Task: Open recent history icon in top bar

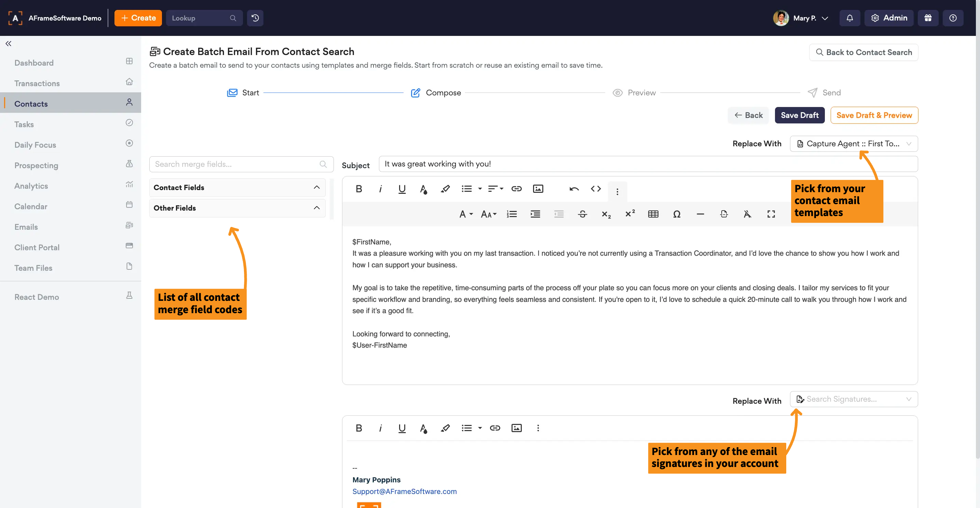Action: [255, 18]
